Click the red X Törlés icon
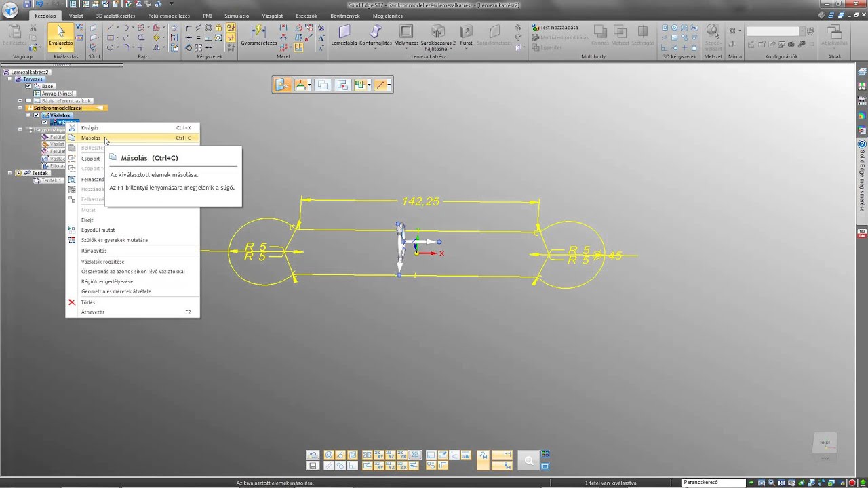The width and height of the screenshot is (868, 488). pyautogui.click(x=72, y=302)
